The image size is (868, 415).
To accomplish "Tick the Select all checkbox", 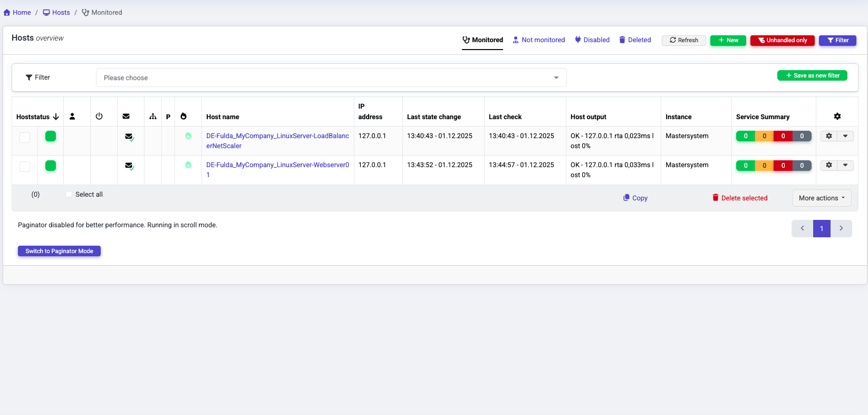I will tap(69, 195).
